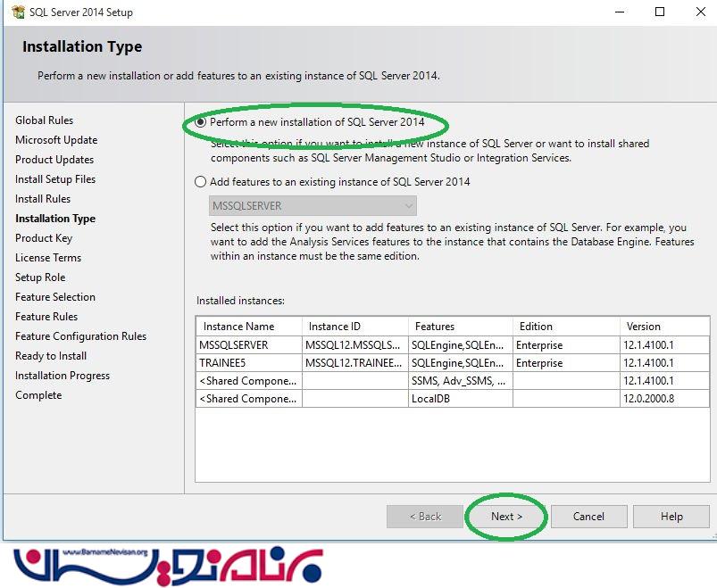Go to Feature Rules step
The image size is (717, 588).
click(x=46, y=317)
